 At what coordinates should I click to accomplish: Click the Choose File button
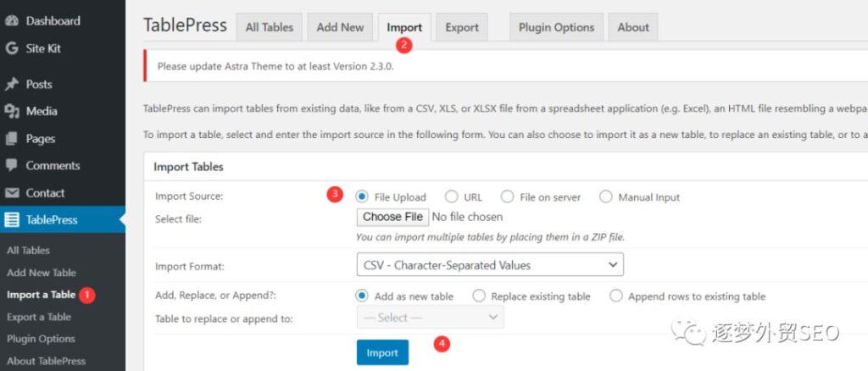[x=392, y=217]
